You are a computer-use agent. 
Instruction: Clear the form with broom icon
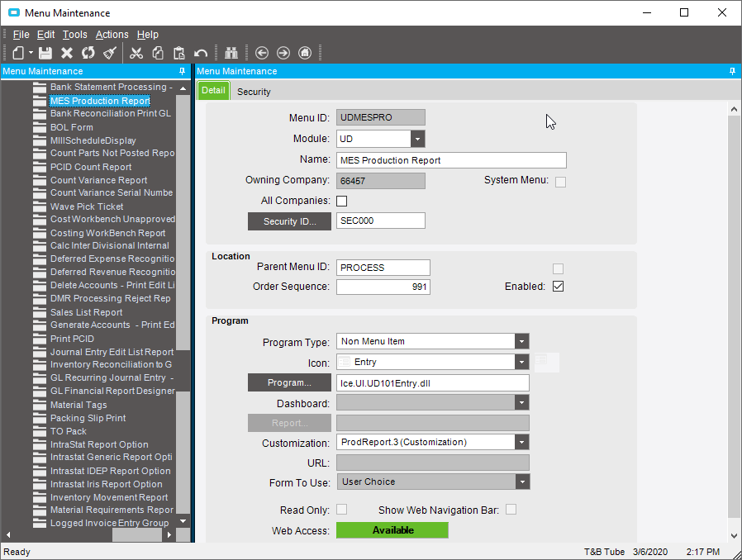pyautogui.click(x=110, y=53)
